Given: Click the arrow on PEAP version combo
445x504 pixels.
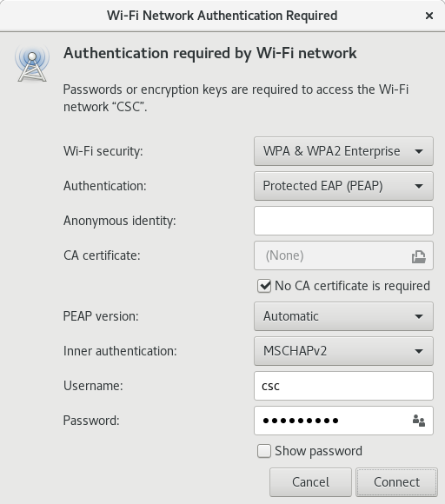Looking at the screenshot, I should (419, 316).
